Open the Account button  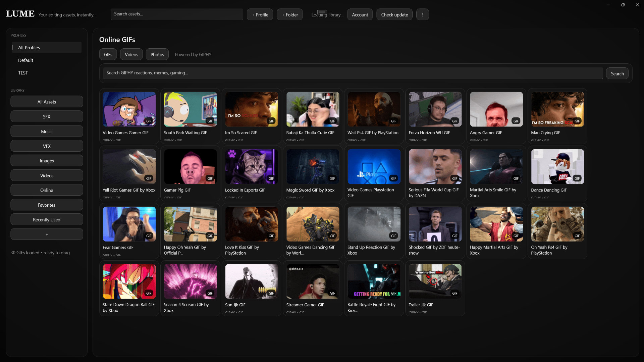click(360, 14)
